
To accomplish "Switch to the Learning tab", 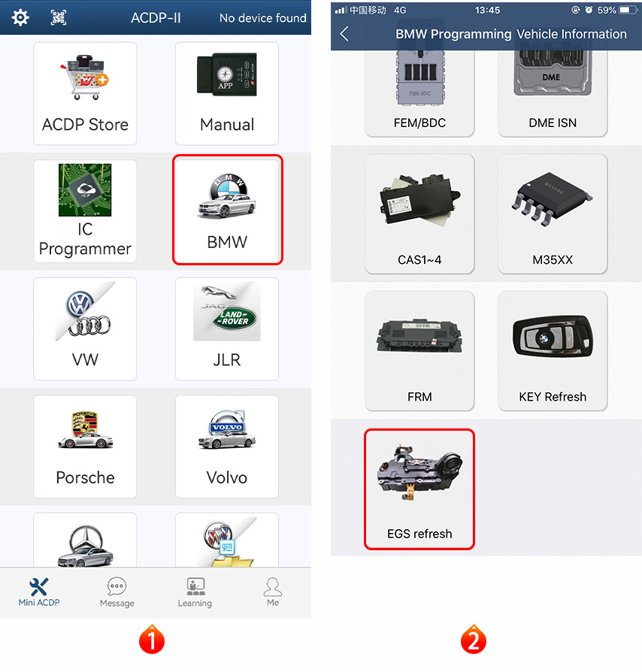I will 195,593.
